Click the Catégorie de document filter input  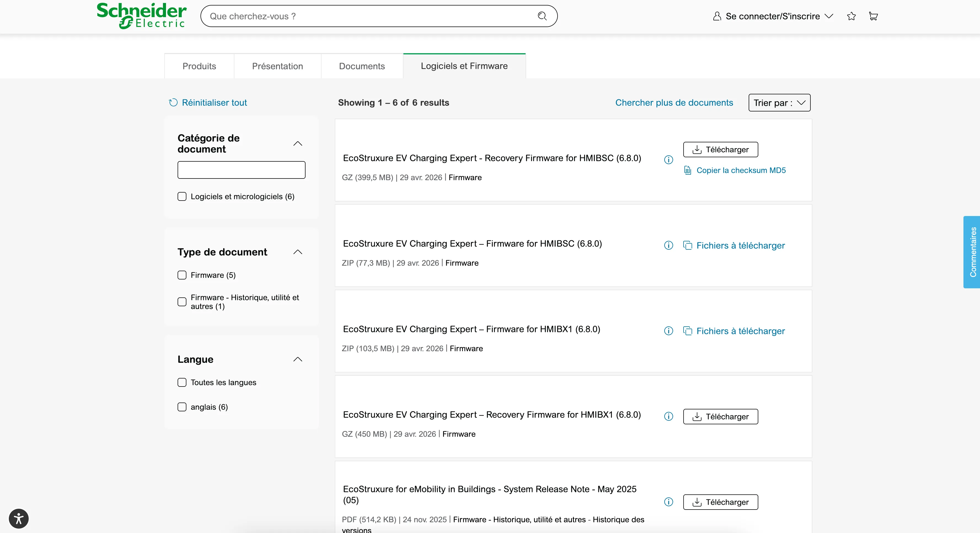click(242, 170)
